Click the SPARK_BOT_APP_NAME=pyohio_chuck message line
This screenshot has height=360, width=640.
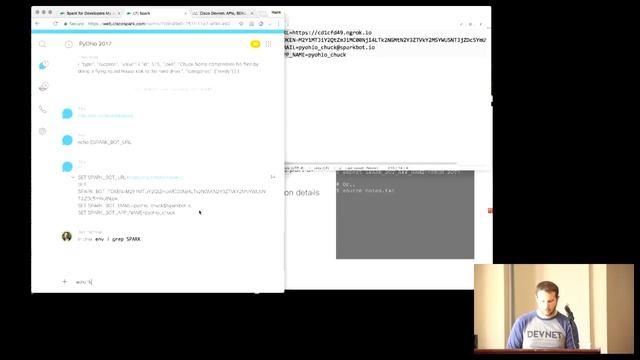[x=126, y=213]
